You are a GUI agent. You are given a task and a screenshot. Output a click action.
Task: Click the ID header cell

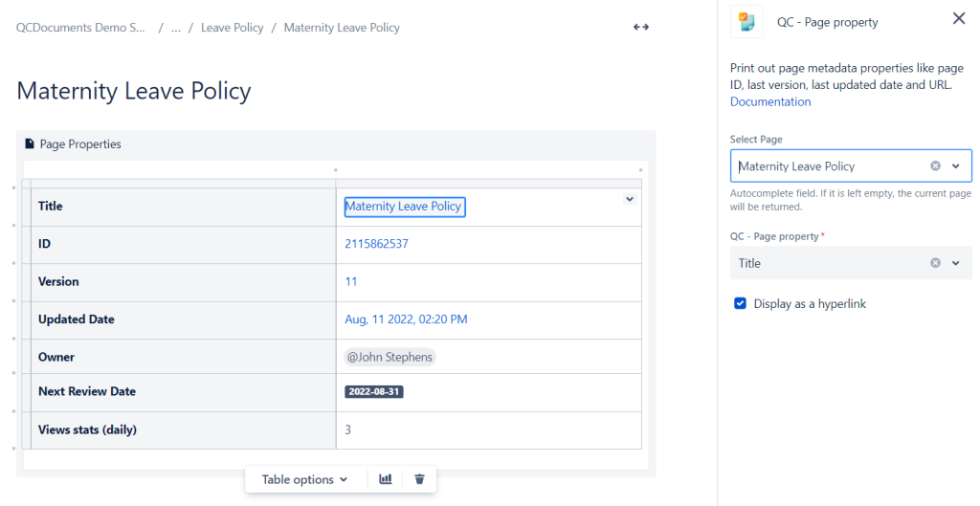(x=183, y=244)
